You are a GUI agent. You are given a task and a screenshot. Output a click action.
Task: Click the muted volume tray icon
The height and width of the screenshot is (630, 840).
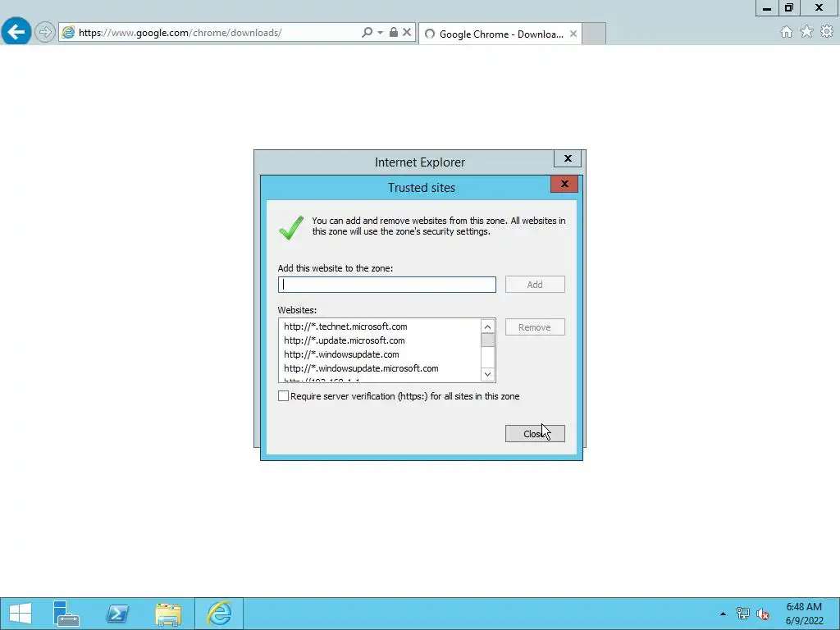(x=763, y=614)
